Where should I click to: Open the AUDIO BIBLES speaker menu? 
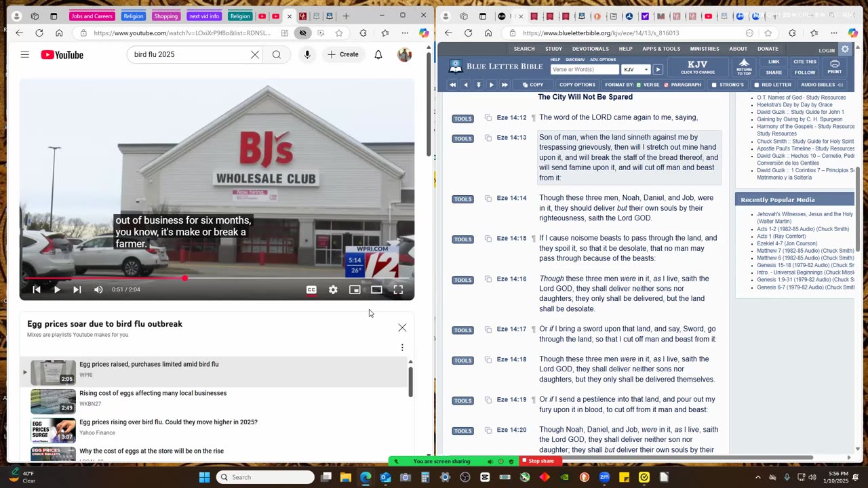coord(822,85)
